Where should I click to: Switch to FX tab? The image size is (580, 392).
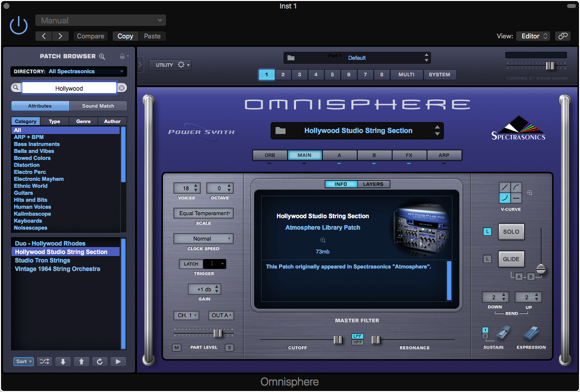click(x=409, y=155)
